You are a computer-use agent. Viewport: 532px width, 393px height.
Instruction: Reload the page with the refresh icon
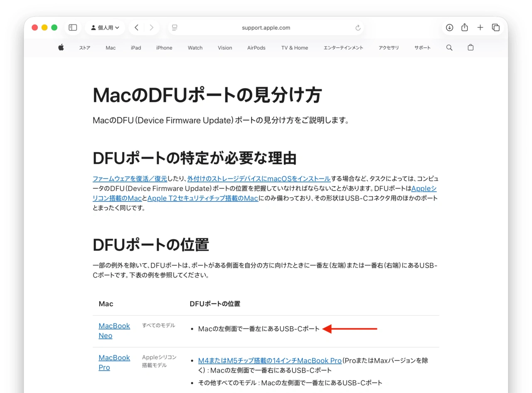point(358,27)
